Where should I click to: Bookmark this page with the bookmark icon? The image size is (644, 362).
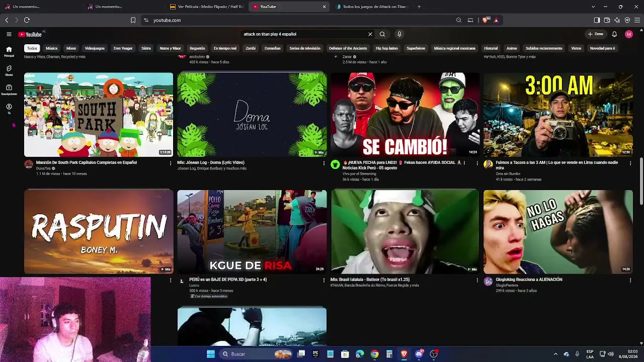coord(133,20)
